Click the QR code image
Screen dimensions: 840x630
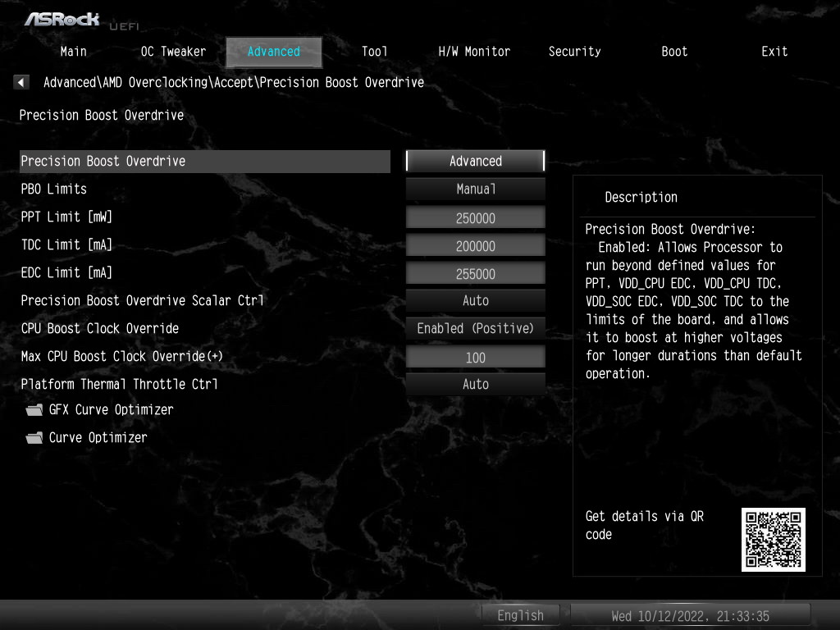[773, 540]
